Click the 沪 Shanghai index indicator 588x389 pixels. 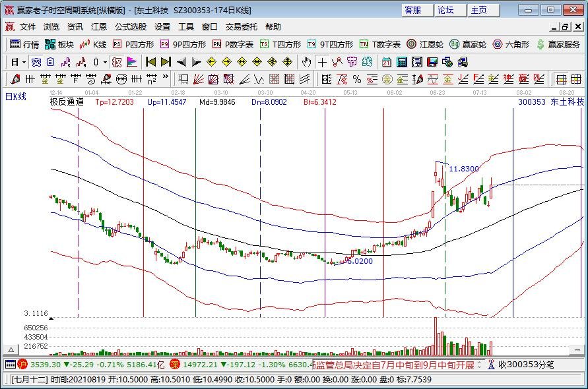pos(23,364)
